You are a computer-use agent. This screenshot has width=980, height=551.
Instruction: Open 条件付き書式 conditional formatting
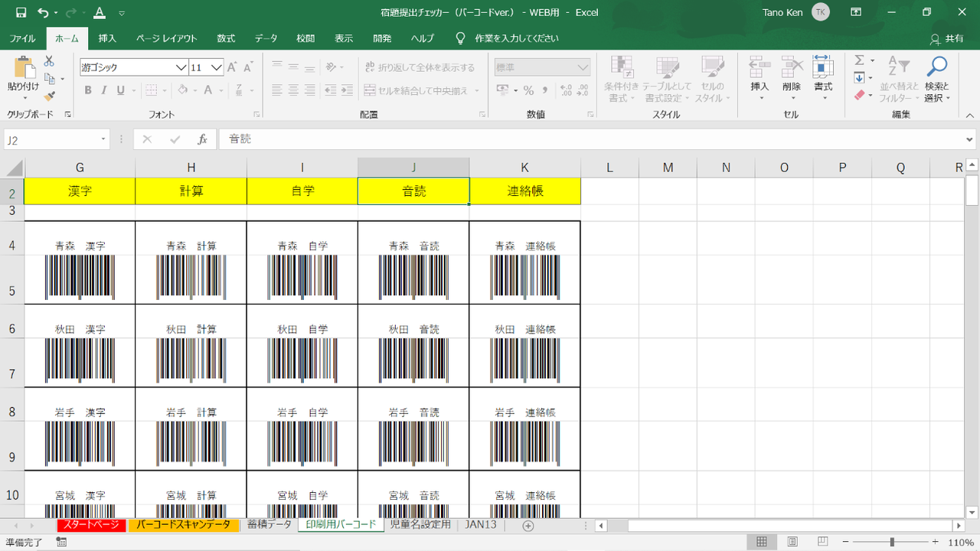621,79
